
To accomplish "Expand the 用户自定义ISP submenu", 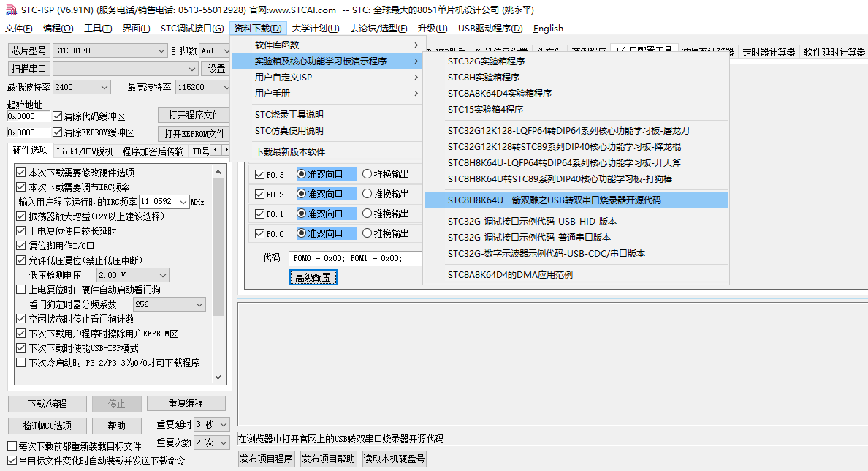I will 328,77.
